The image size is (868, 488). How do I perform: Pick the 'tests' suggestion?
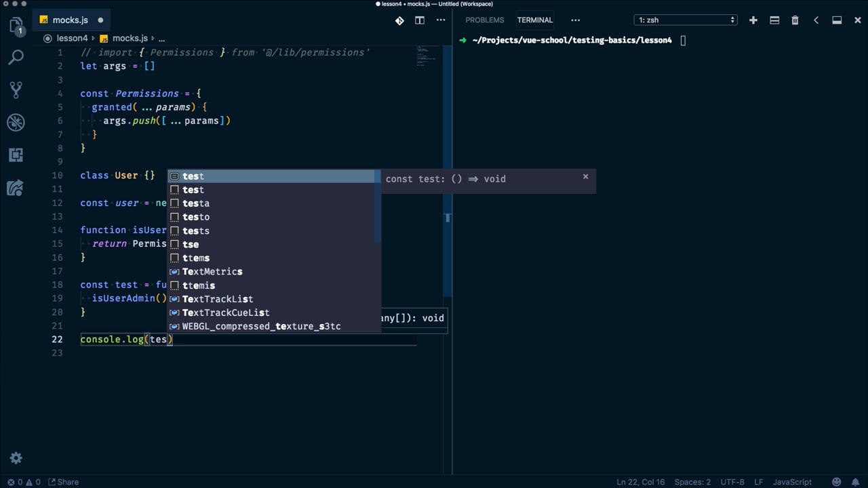(271, 230)
